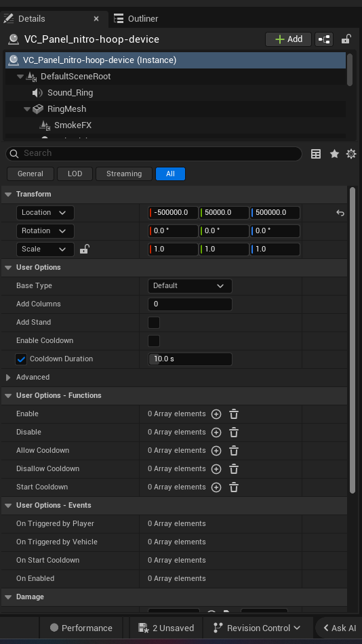The image size is (362, 644).
Task: Expand the Advanced section
Action: tap(8, 378)
